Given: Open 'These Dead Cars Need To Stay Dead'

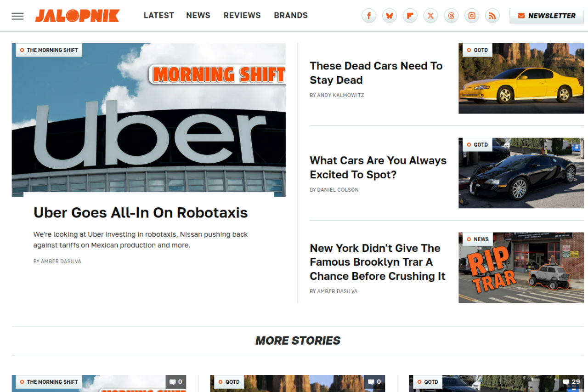Looking at the screenshot, I should click(x=376, y=73).
